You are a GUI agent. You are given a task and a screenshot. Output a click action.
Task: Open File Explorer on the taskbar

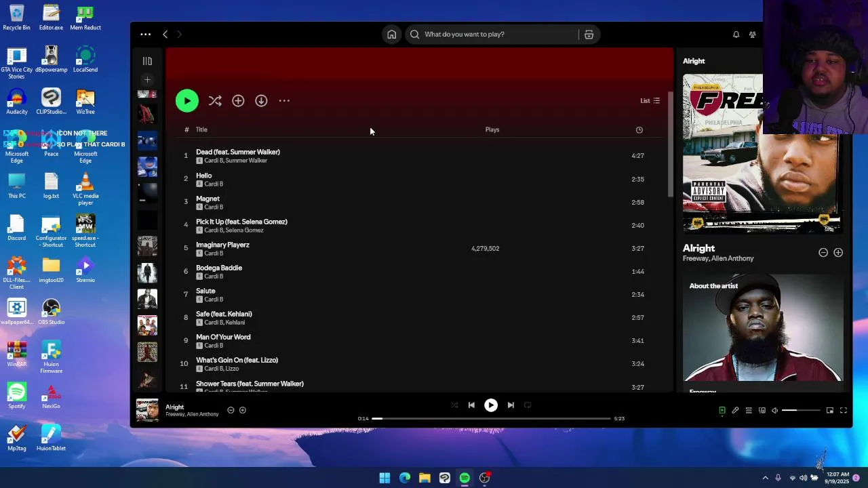click(x=425, y=478)
